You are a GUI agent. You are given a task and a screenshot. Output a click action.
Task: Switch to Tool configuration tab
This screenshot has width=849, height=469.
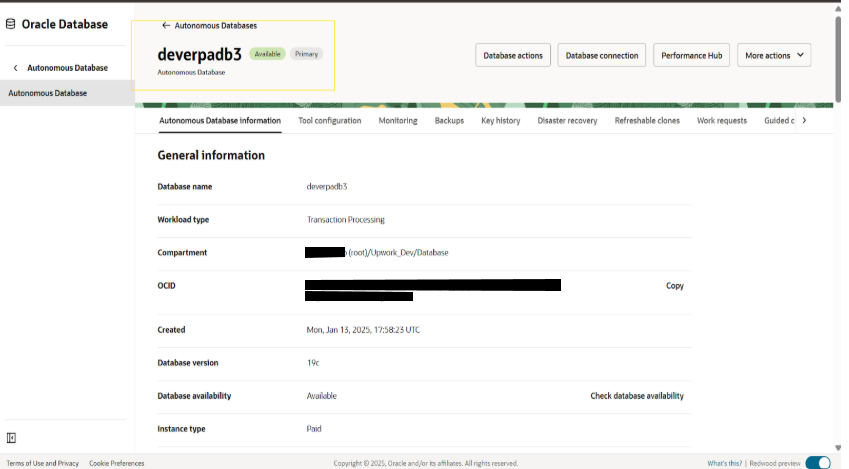[x=329, y=120]
